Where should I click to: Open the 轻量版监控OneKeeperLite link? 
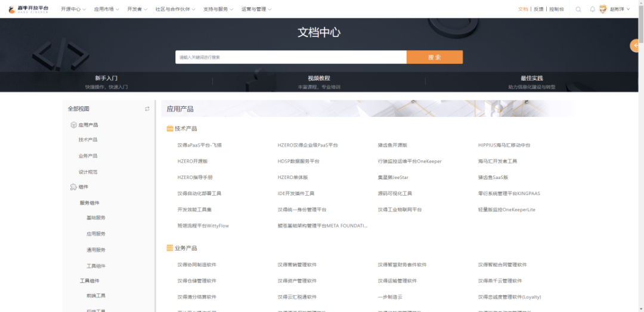coord(507,209)
